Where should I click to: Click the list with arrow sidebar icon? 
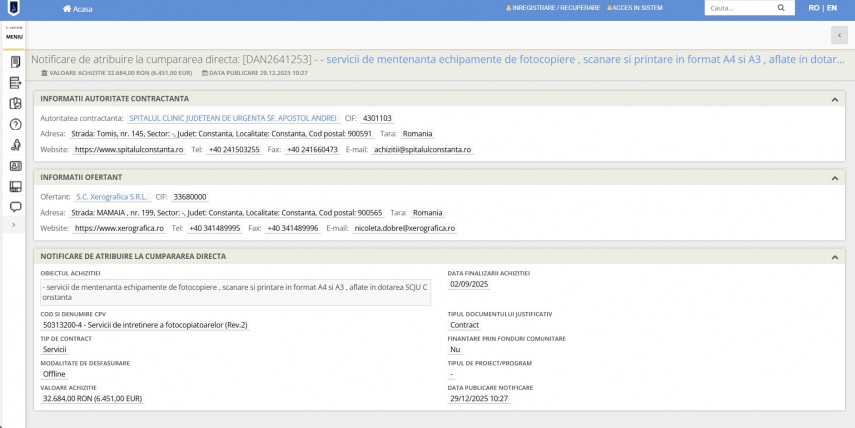pyautogui.click(x=15, y=83)
